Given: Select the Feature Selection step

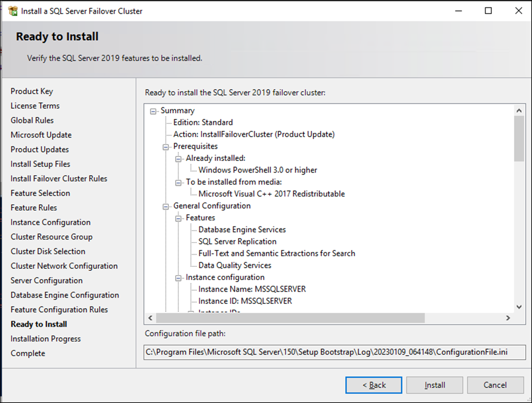Looking at the screenshot, I should coord(41,193).
